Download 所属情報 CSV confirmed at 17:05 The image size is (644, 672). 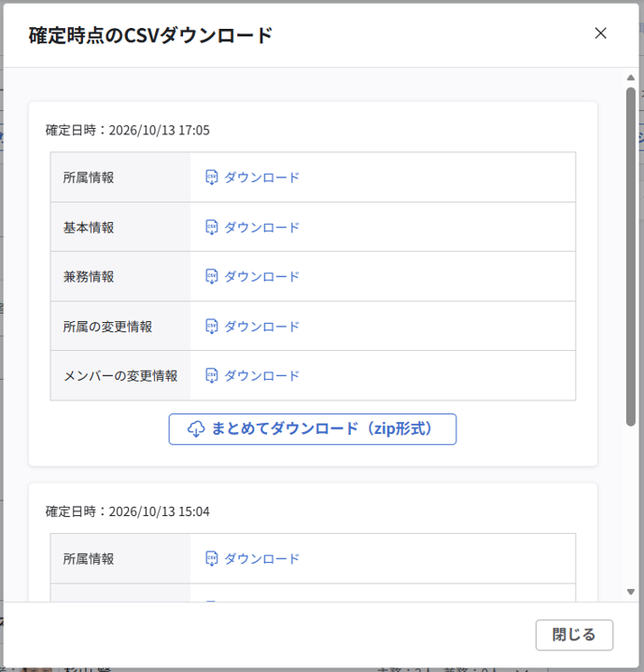click(x=252, y=177)
